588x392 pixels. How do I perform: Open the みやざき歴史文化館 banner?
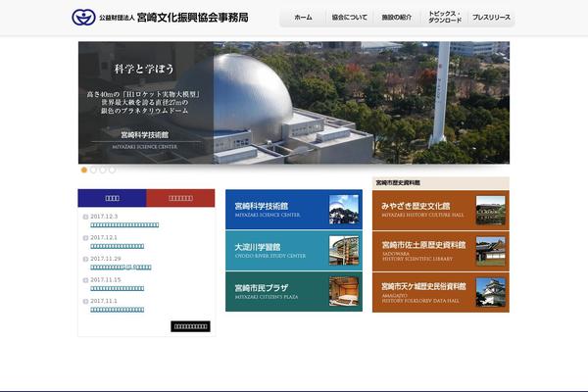(x=441, y=210)
